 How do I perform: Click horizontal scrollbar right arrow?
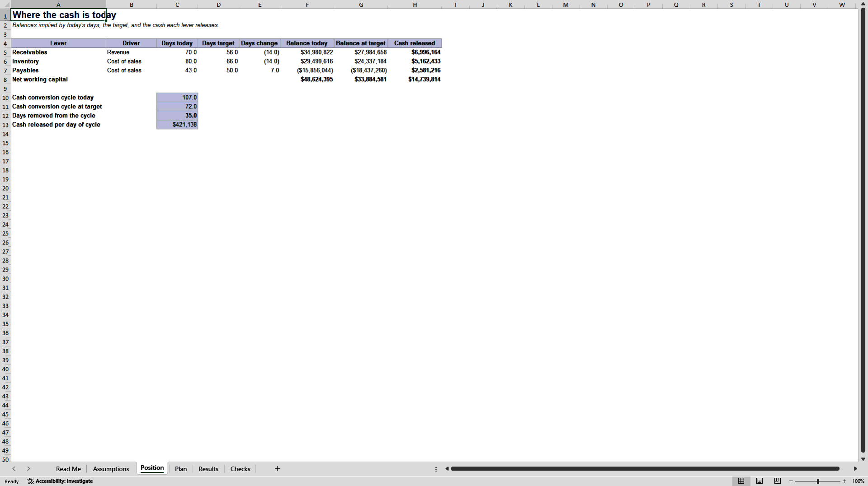pyautogui.click(x=855, y=469)
